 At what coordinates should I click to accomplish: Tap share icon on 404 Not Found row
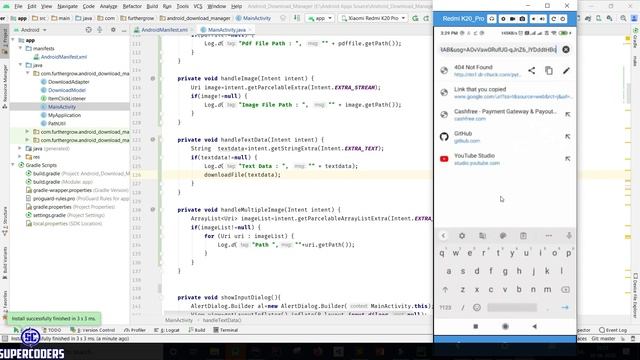531,71
